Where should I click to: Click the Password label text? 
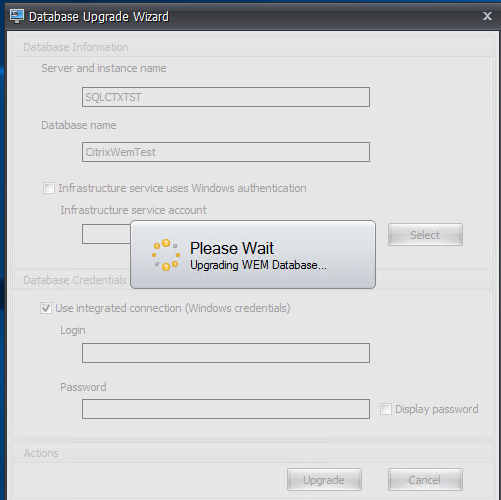click(83, 387)
